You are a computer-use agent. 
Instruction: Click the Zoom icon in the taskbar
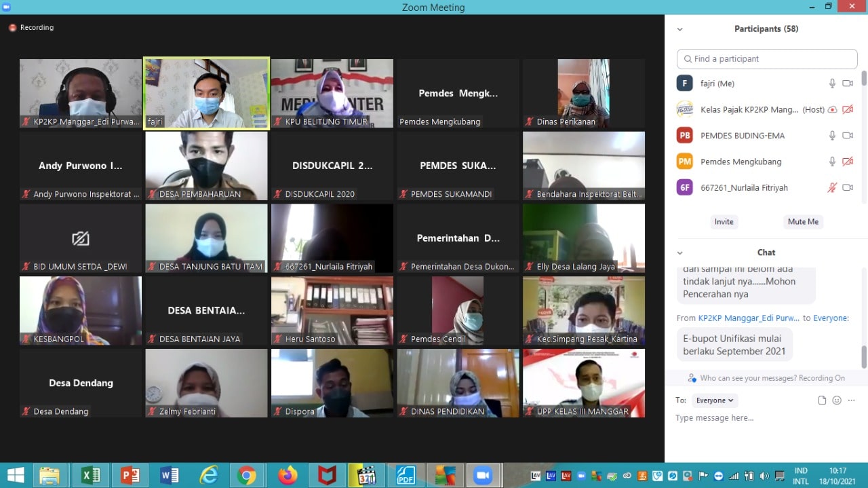(483, 475)
